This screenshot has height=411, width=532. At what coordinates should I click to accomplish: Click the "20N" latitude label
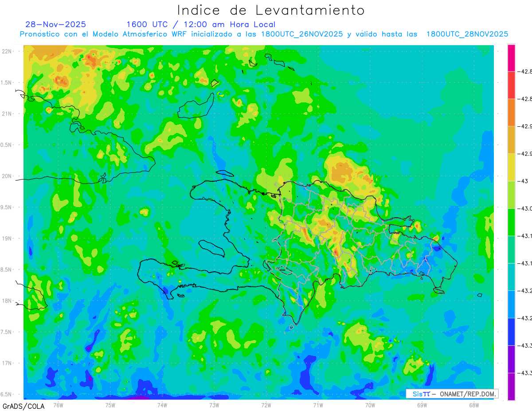click(8, 176)
